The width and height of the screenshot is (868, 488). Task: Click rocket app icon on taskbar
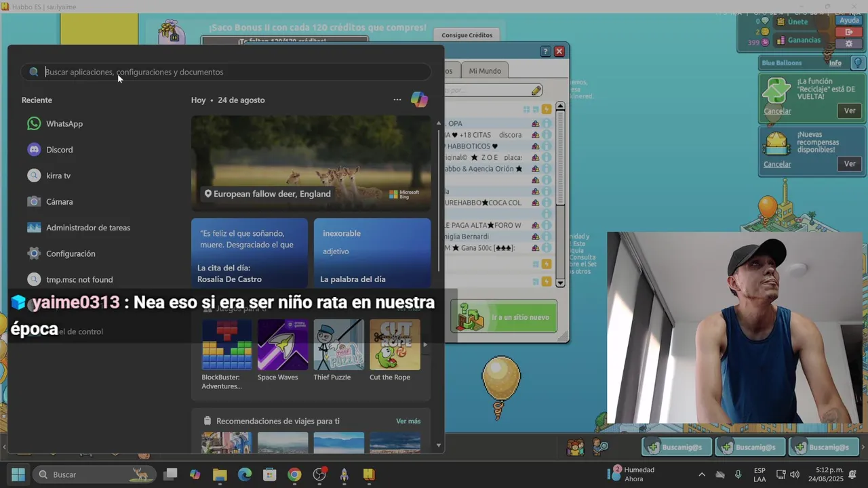point(344,474)
